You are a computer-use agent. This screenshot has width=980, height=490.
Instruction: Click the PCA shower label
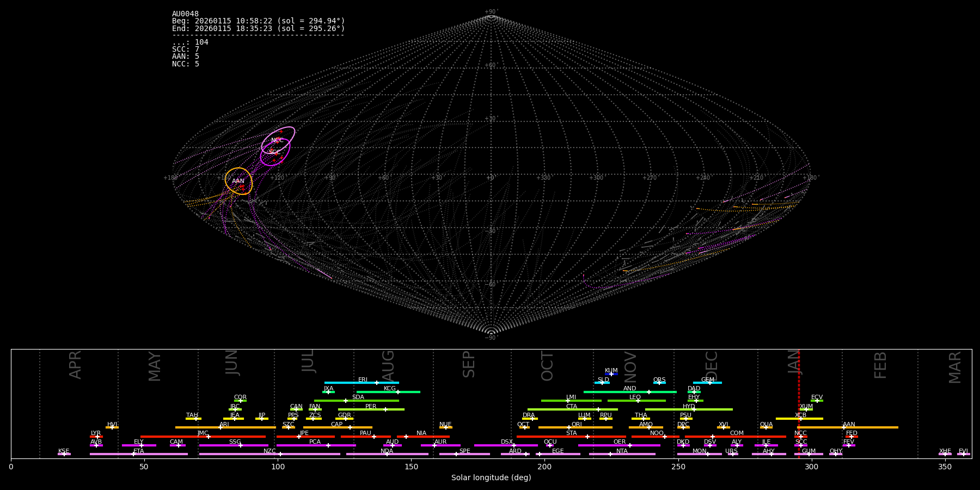[x=315, y=442]
